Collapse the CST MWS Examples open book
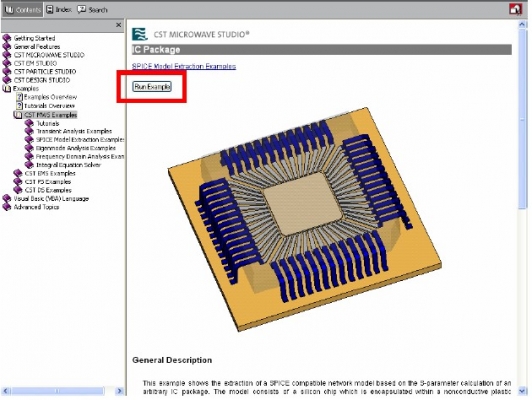532x400 pixels. click(18, 115)
